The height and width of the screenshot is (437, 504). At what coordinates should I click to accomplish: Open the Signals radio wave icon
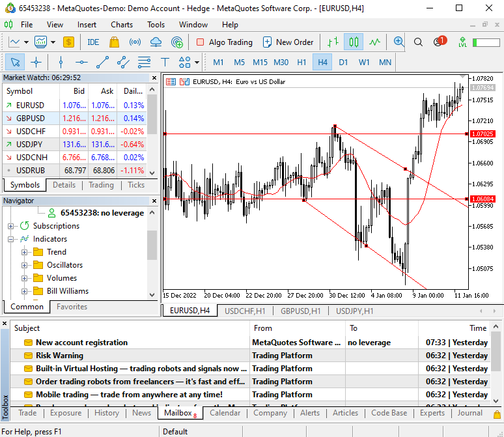click(135, 42)
